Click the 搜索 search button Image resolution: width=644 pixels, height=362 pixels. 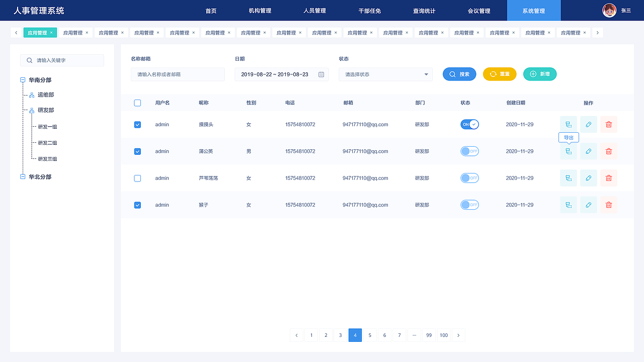pos(459,74)
